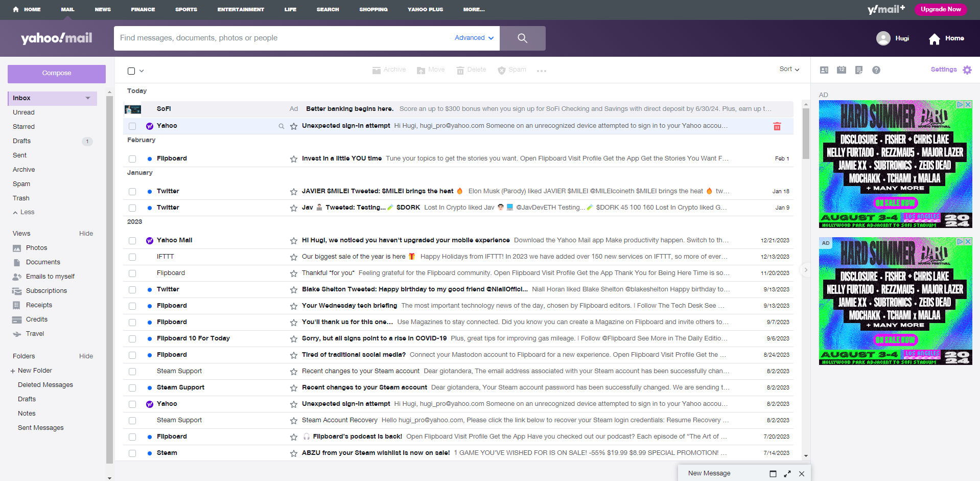Image resolution: width=980 pixels, height=481 pixels.
Task: Star the Steam ABZU wishlist email
Action: click(294, 453)
